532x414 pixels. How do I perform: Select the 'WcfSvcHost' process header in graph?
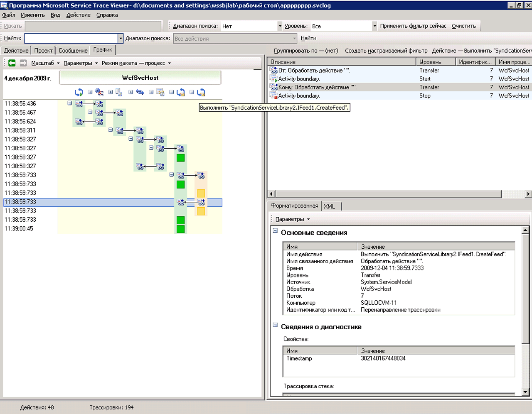140,78
